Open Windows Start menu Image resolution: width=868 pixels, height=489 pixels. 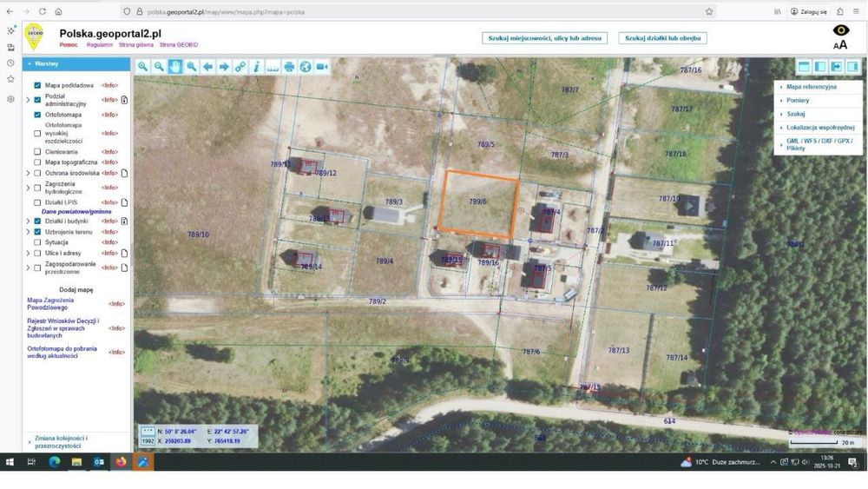point(10,462)
